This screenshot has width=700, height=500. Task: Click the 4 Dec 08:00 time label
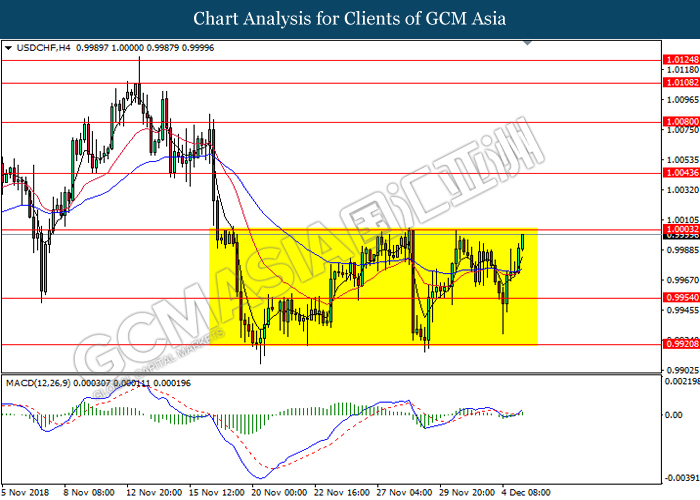pyautogui.click(x=526, y=492)
